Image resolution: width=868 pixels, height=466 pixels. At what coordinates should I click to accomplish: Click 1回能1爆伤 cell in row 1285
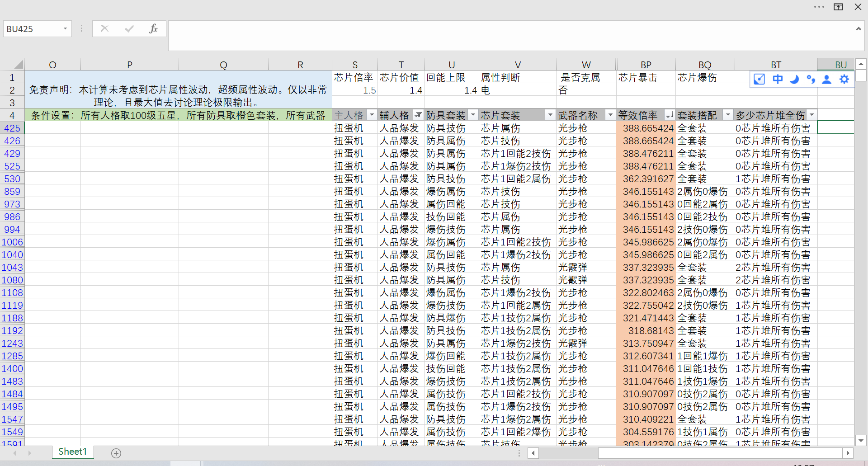click(704, 356)
